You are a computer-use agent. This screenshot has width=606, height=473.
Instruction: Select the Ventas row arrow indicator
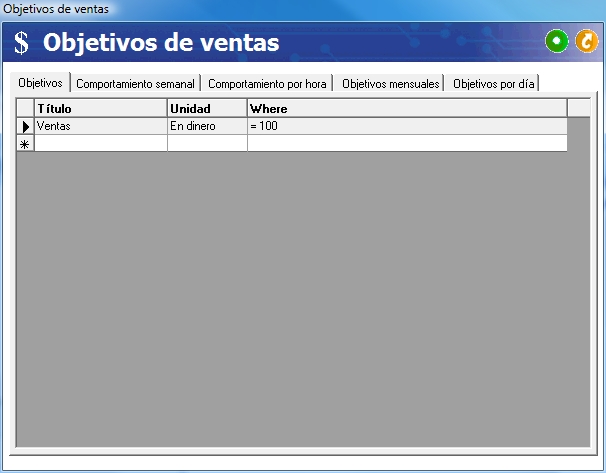pos(26,127)
